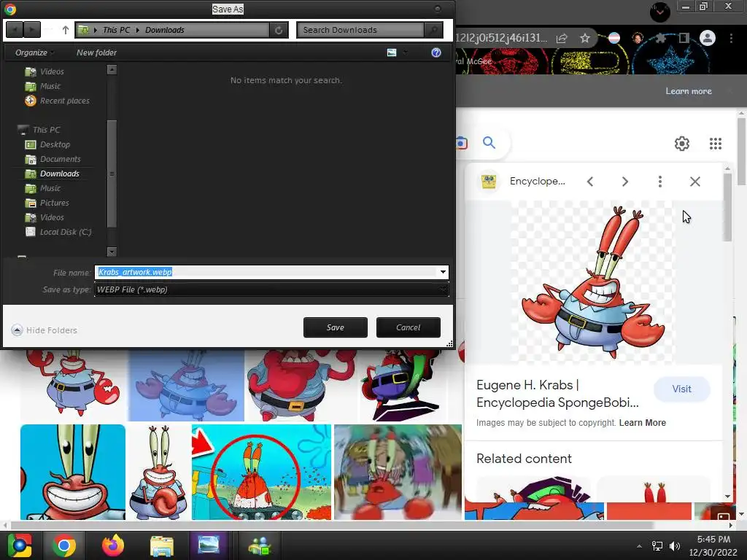The image size is (747, 560).
Task: Open view options dropdown arrow
Action: [406, 52]
